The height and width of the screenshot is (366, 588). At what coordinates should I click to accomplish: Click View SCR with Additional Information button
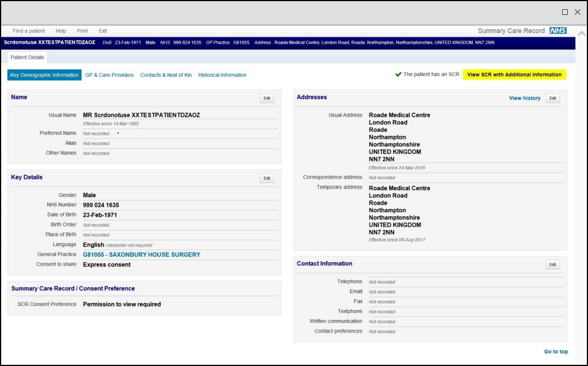pos(514,74)
